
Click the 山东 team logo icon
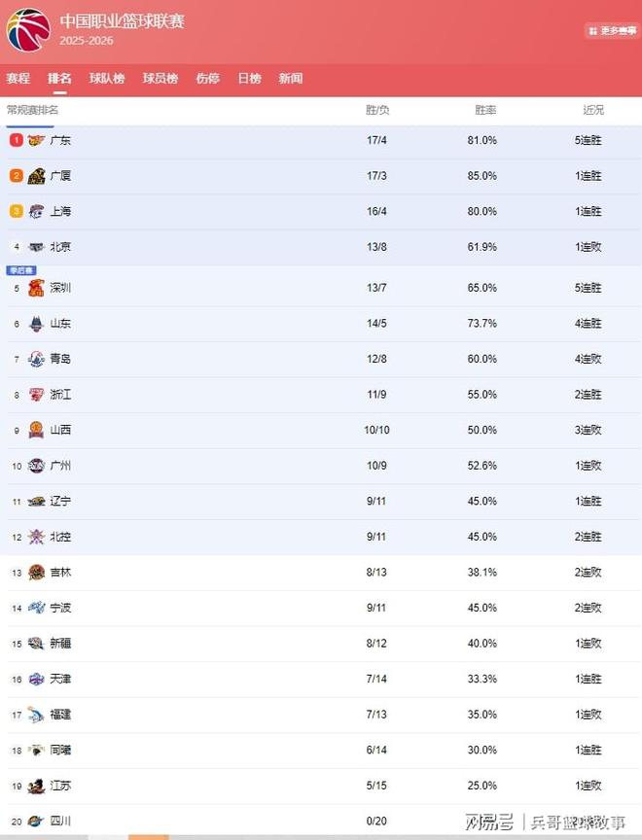[x=36, y=324]
